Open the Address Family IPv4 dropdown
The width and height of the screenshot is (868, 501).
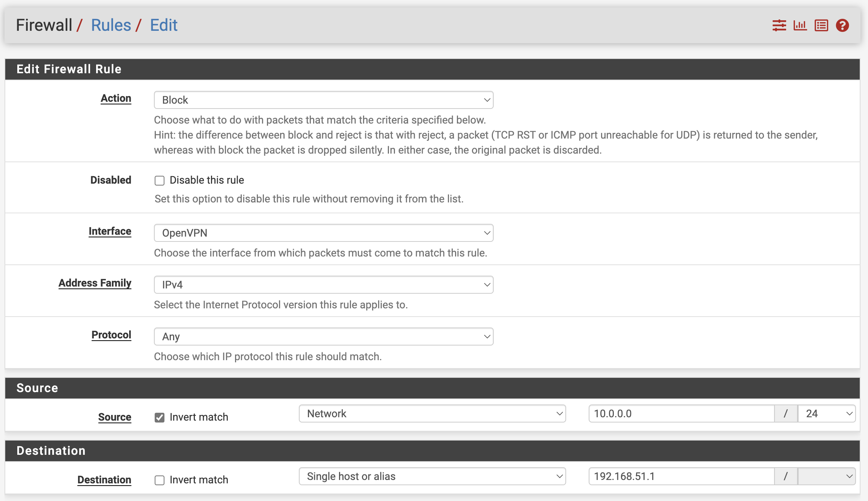pyautogui.click(x=323, y=285)
